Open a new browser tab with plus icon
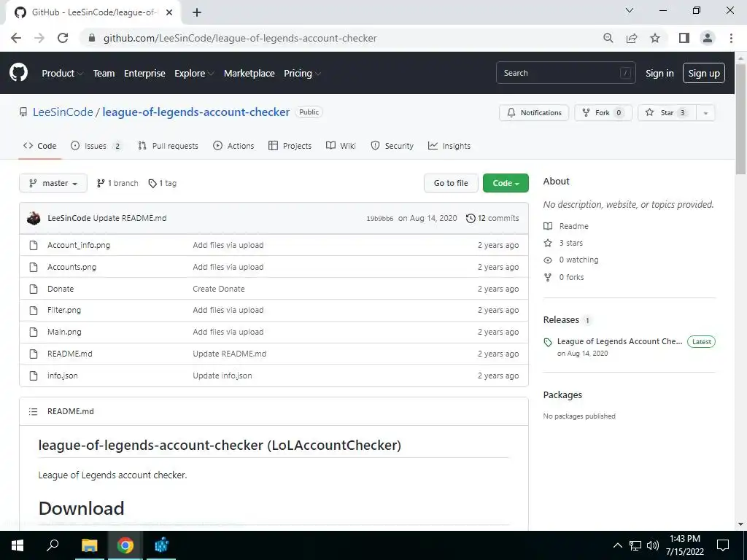 [x=197, y=12]
